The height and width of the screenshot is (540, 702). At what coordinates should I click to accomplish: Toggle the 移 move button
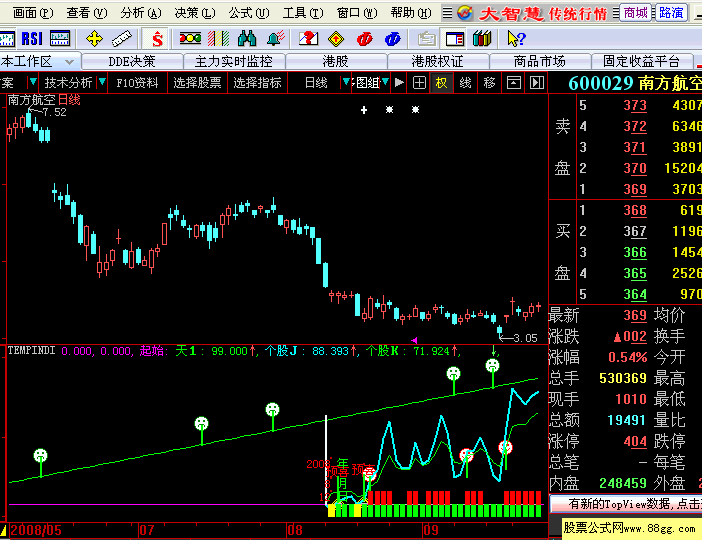click(489, 82)
